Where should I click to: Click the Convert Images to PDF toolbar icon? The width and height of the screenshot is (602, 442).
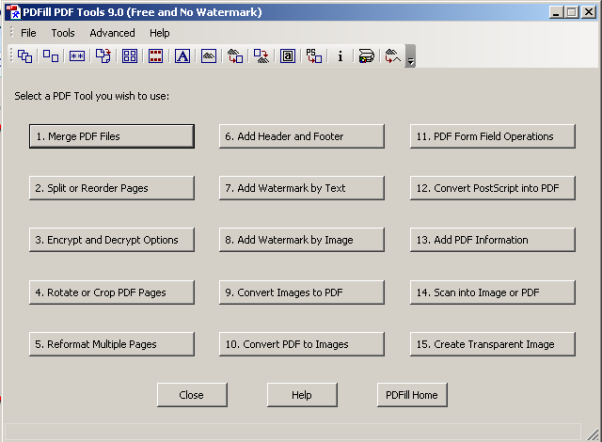235,56
